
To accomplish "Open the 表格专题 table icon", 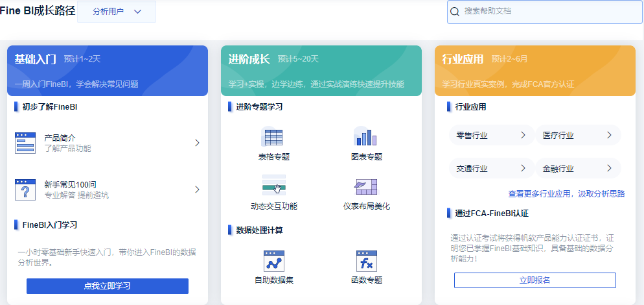I will click(273, 137).
